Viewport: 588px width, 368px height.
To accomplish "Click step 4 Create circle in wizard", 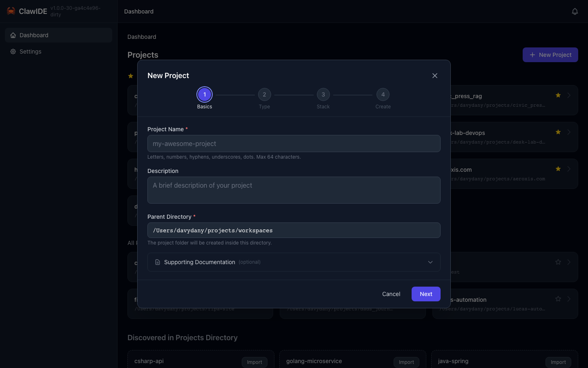I will 383,94.
